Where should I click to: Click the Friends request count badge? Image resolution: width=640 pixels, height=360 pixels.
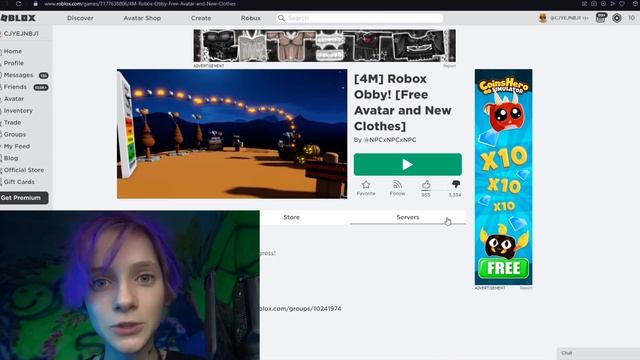click(41, 87)
